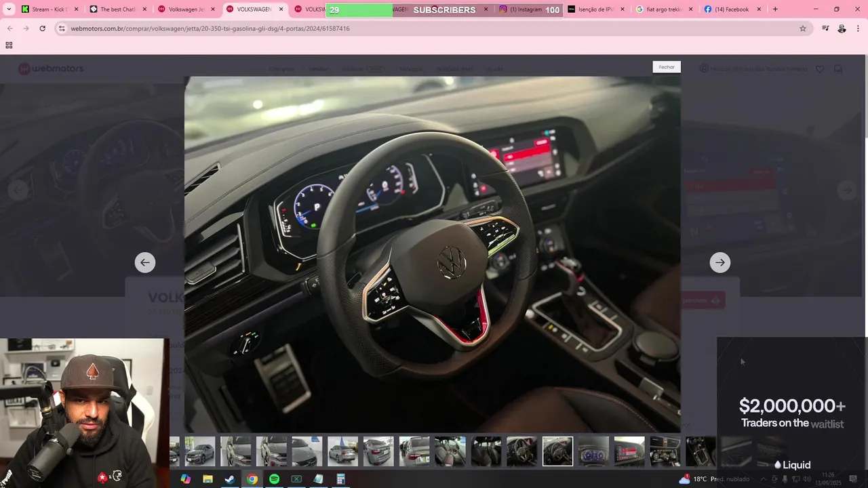Navigate forward in the browser
The height and width of the screenshot is (488, 868).
click(26, 28)
